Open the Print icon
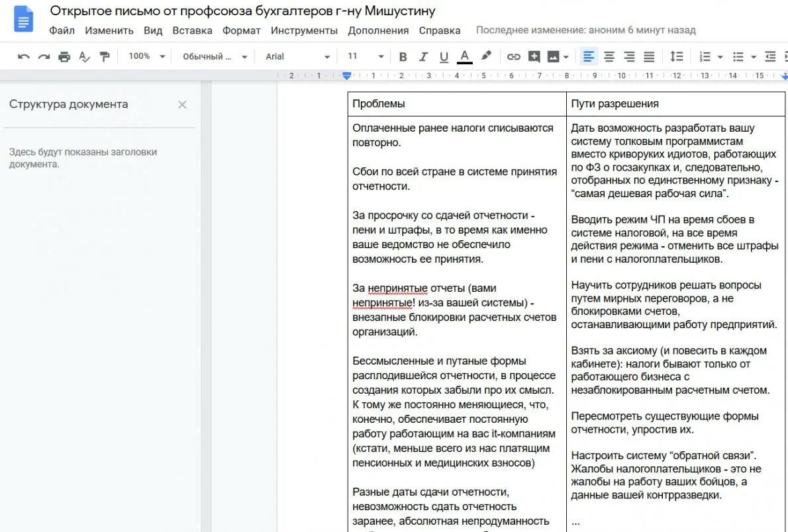Image resolution: width=788 pixels, height=532 pixels. click(64, 56)
